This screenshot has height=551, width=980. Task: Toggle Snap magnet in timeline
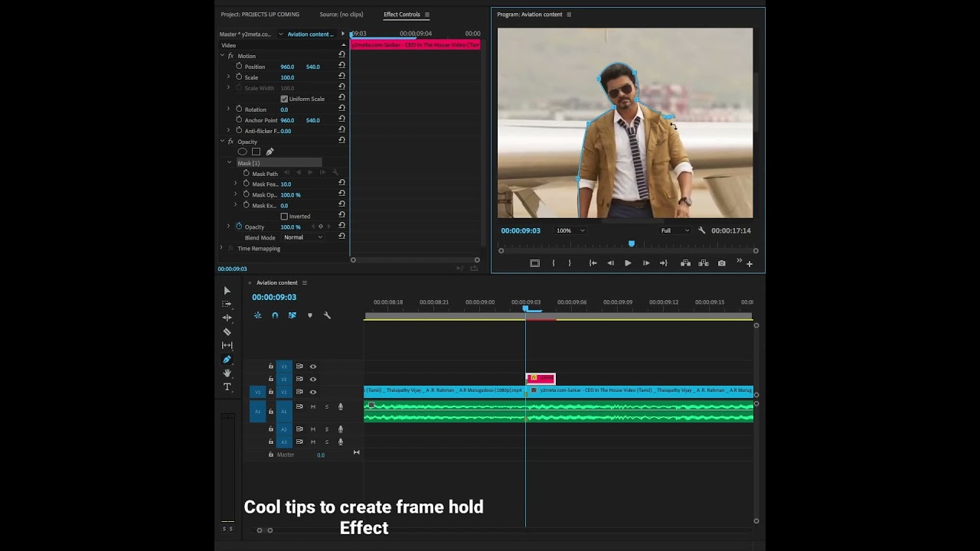(275, 315)
